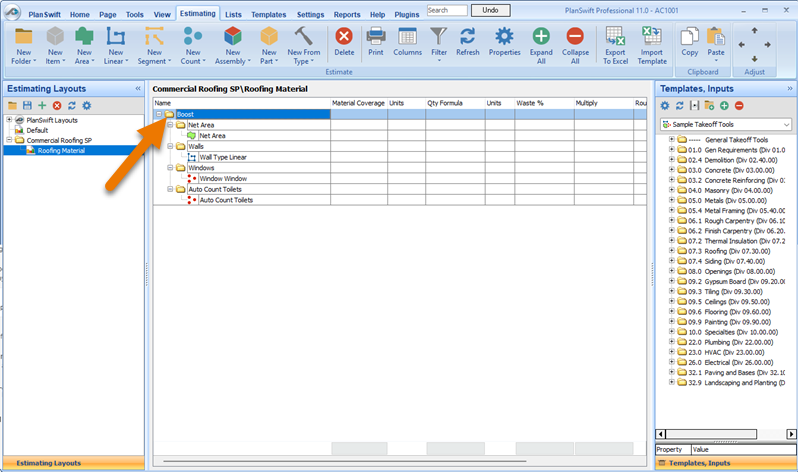The image size is (799, 472).
Task: Collapse the Windows folder
Action: [x=170, y=168]
